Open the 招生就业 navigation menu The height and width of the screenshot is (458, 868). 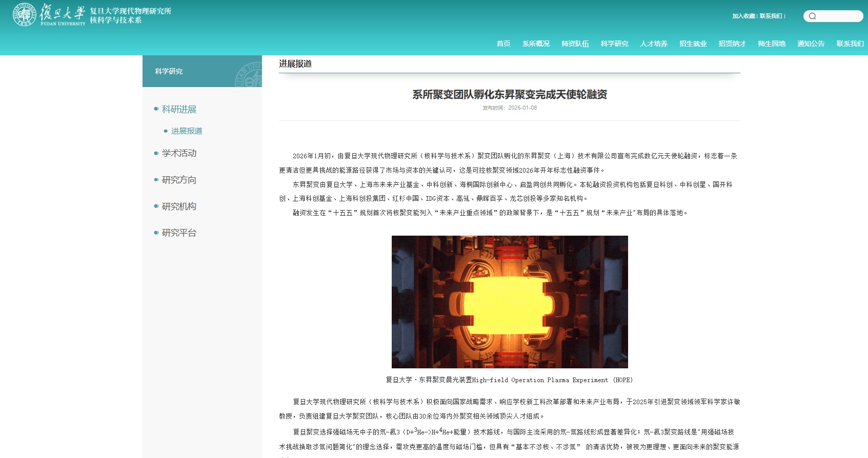pos(693,44)
